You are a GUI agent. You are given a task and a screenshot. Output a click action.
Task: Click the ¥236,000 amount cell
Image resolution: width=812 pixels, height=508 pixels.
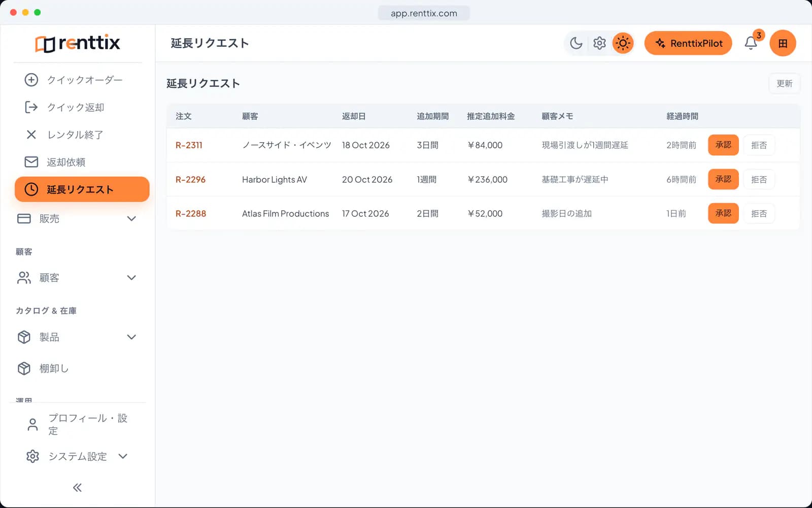point(487,179)
